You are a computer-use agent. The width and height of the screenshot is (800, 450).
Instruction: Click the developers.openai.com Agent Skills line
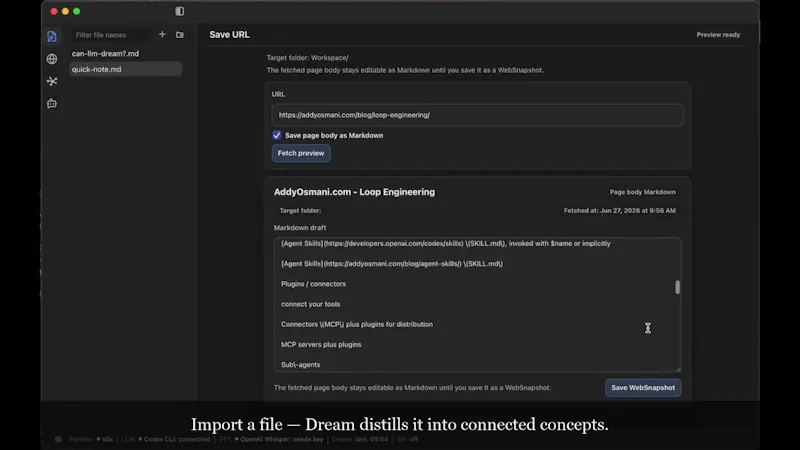coord(445,243)
